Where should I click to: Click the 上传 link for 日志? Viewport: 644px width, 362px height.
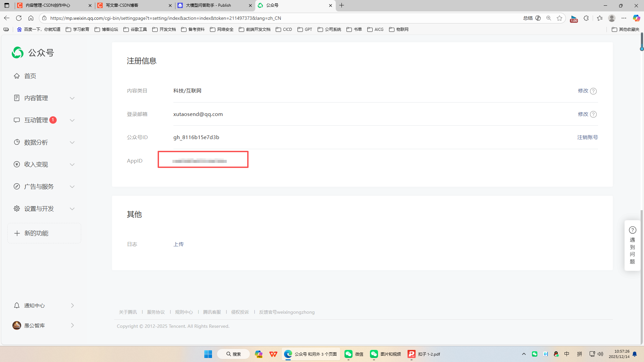178,244
